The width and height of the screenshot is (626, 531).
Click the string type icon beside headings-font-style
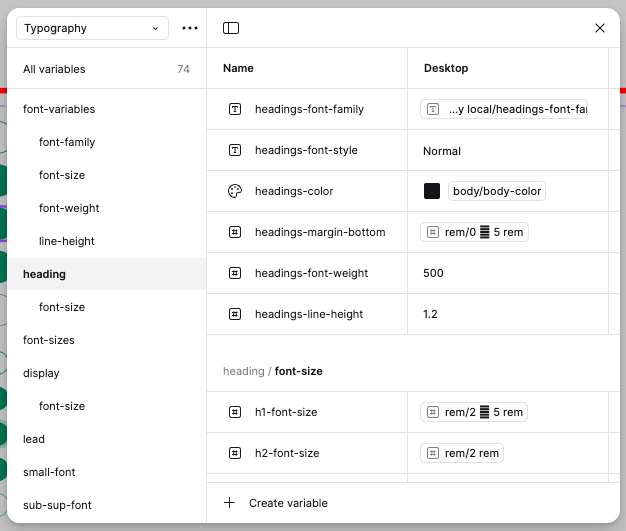(235, 150)
